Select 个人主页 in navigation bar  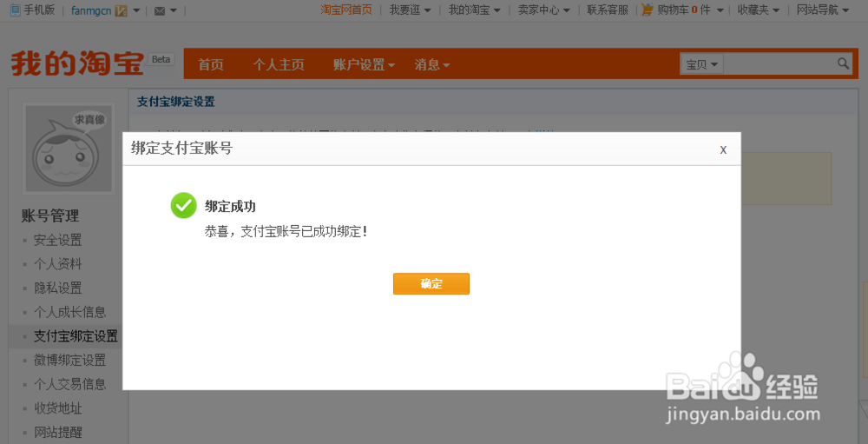tap(279, 65)
